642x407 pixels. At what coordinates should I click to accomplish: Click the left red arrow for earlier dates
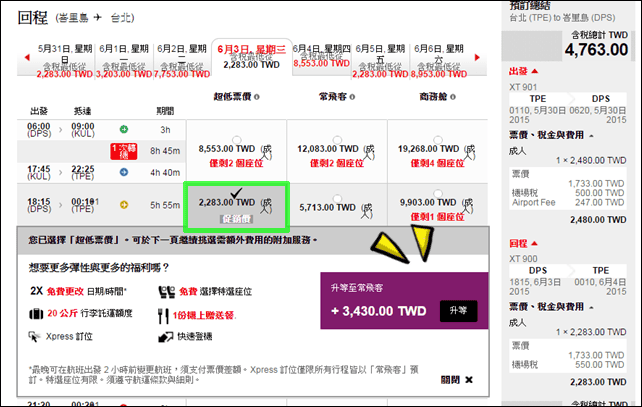[27, 57]
